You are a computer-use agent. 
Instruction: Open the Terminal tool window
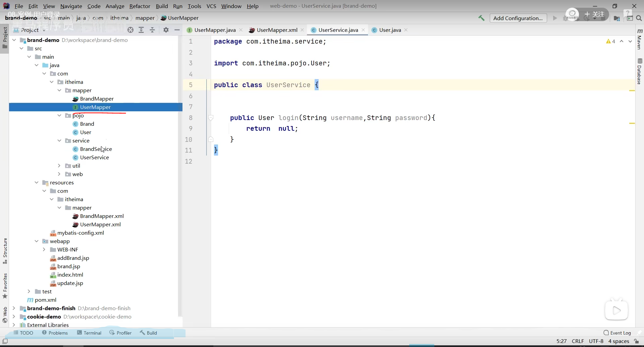click(89, 333)
